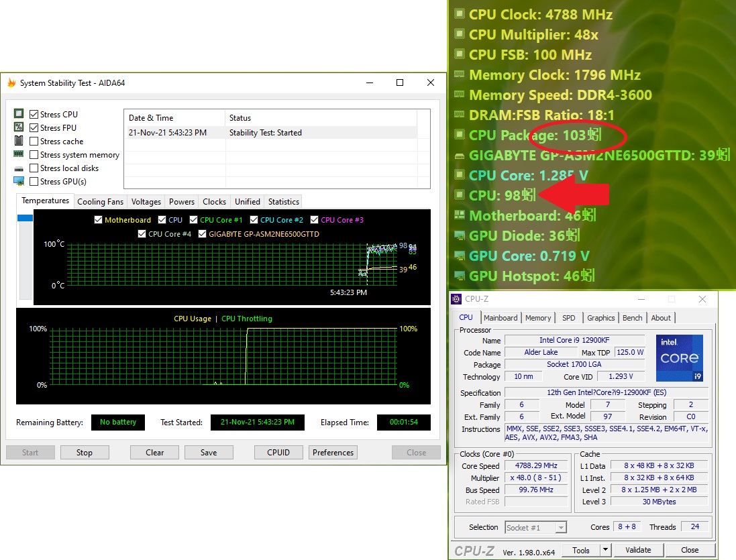Click the Intel Core i9 logo in CPU-Z
The height and width of the screenshot is (560, 736).
pyautogui.click(x=679, y=358)
